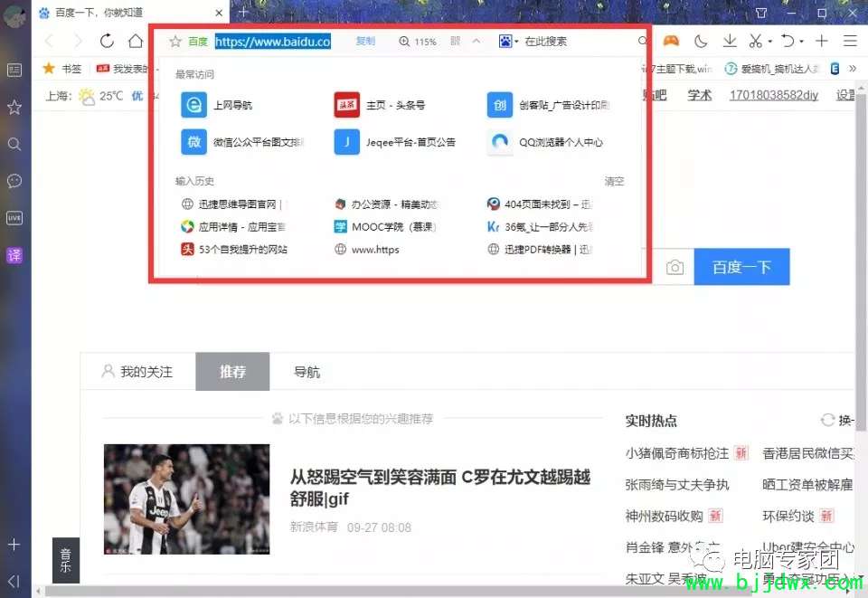
Task: Open the browser main menu icon
Action: (850, 41)
